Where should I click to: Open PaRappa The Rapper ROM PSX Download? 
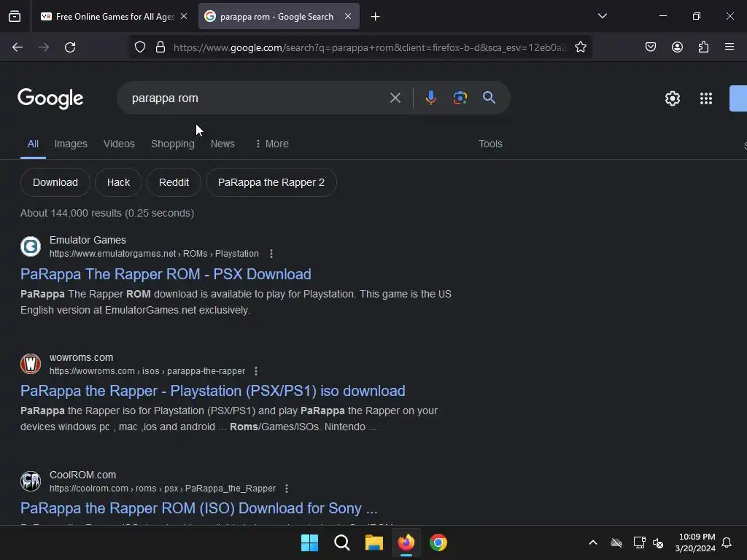[166, 274]
